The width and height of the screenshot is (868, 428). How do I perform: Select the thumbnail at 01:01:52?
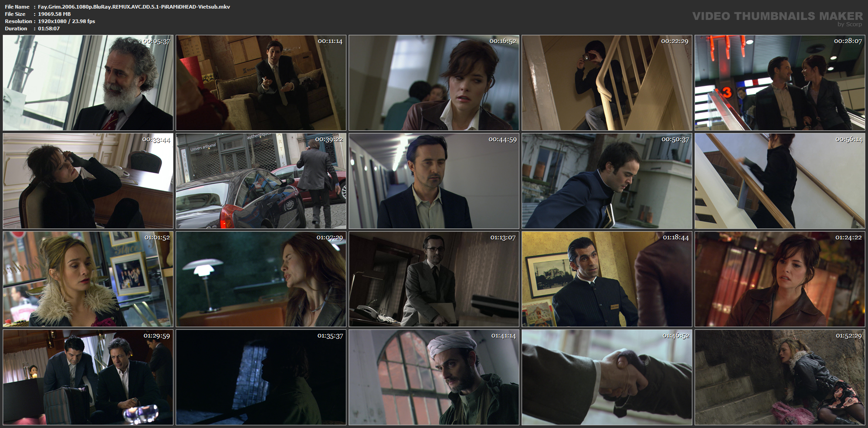click(x=88, y=279)
